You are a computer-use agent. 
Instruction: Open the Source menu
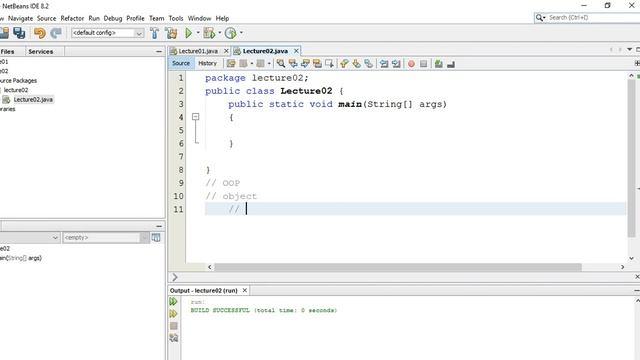point(47,18)
